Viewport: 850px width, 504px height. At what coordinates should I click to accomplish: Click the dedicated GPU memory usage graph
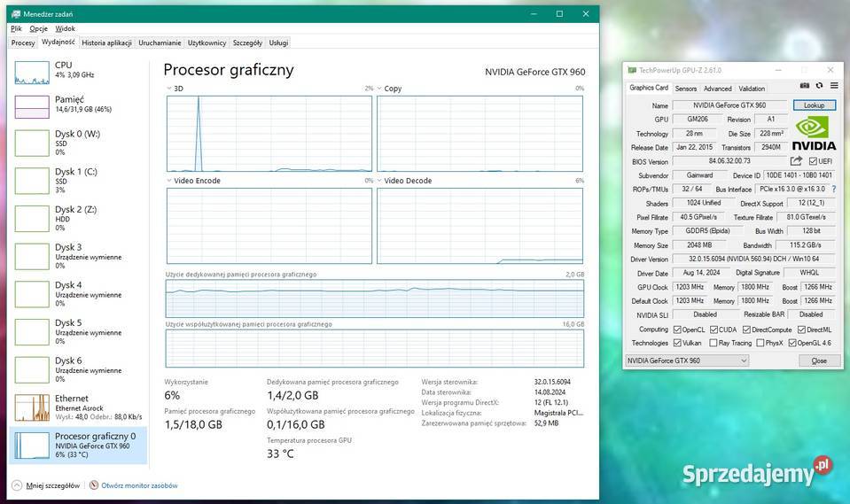pyautogui.click(x=375, y=299)
